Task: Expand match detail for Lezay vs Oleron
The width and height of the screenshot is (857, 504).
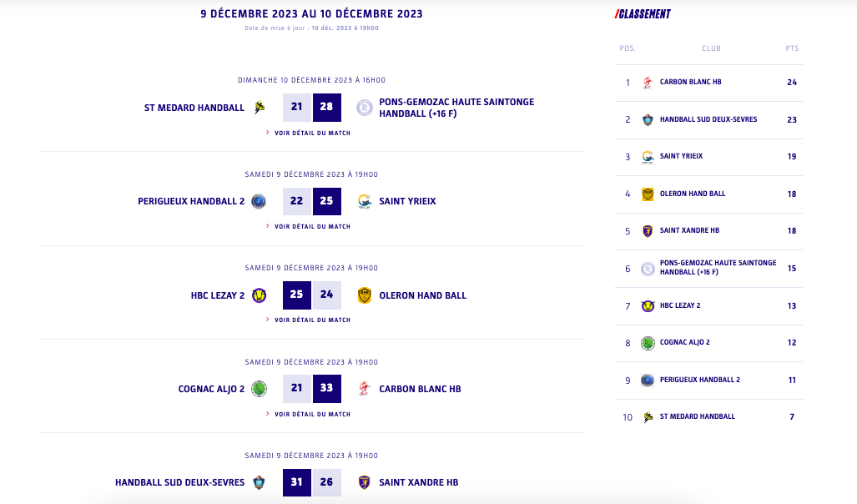Action: tap(312, 320)
